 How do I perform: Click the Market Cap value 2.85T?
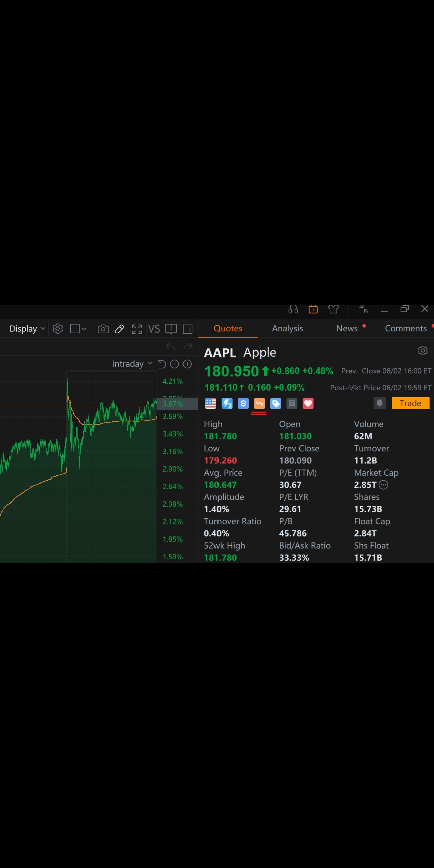click(x=365, y=485)
